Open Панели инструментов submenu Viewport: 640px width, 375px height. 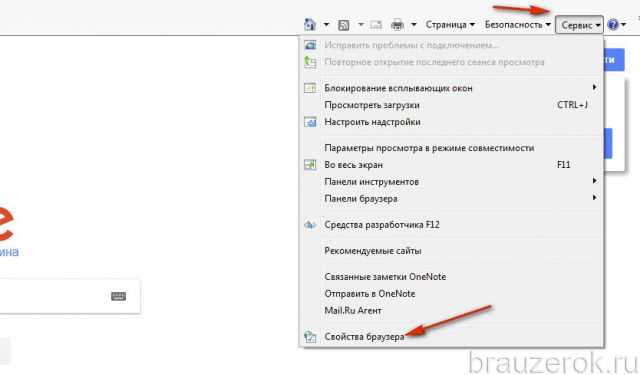click(451, 182)
